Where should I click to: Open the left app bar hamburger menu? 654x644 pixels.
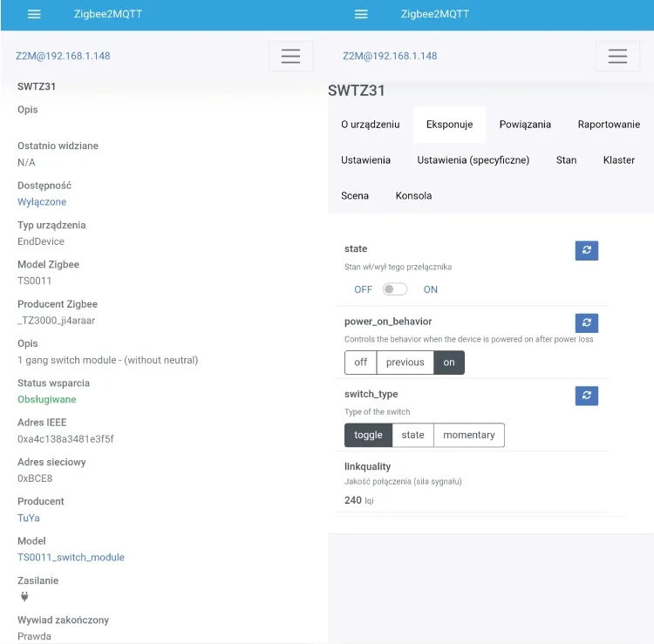coord(34,14)
